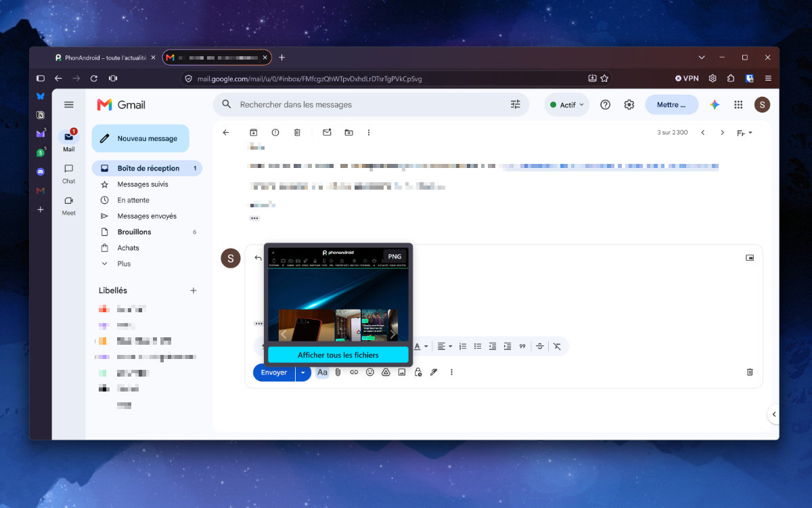Open the reply type arrow dropdown
This screenshot has height=508, width=812.
click(x=257, y=258)
